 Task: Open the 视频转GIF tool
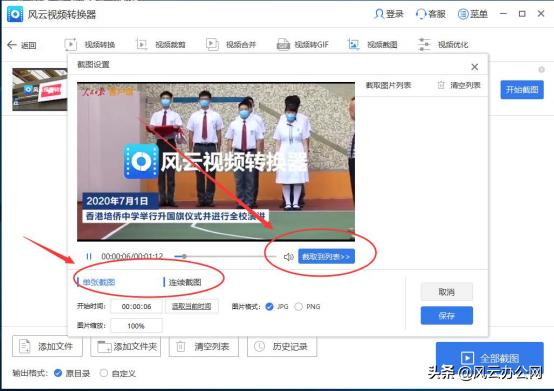[302, 45]
